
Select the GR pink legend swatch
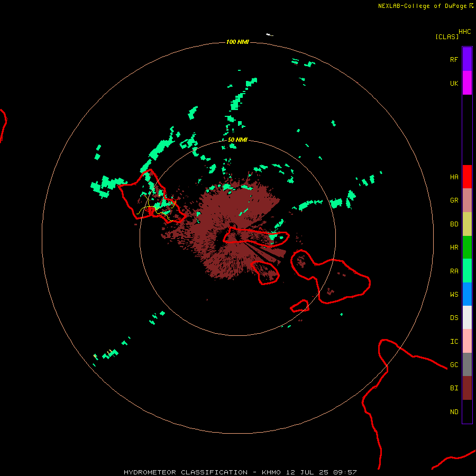[x=467, y=200]
